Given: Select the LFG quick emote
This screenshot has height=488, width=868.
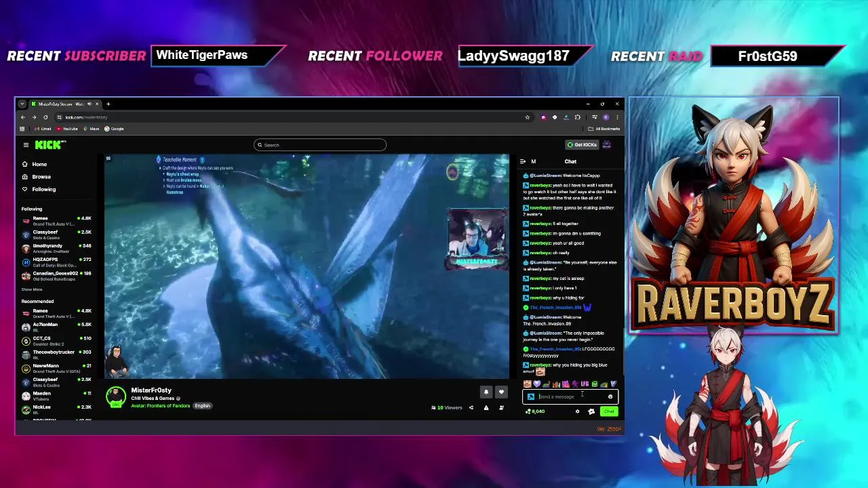Looking at the screenshot, I should pyautogui.click(x=585, y=384).
